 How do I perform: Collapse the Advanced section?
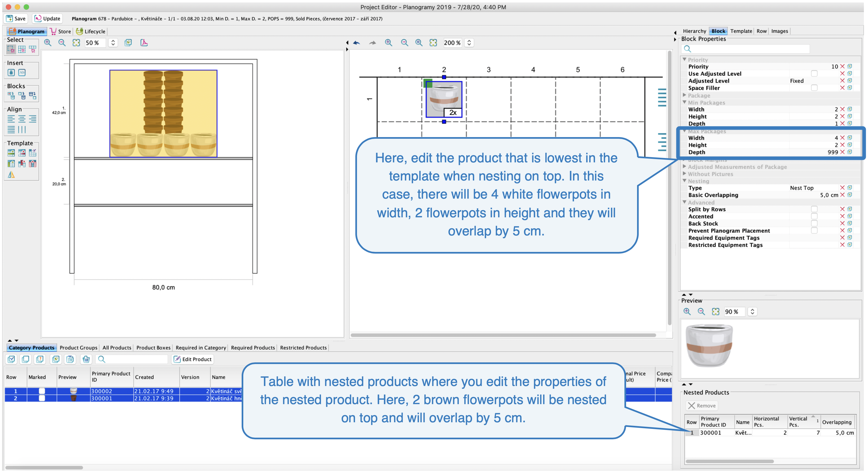684,202
